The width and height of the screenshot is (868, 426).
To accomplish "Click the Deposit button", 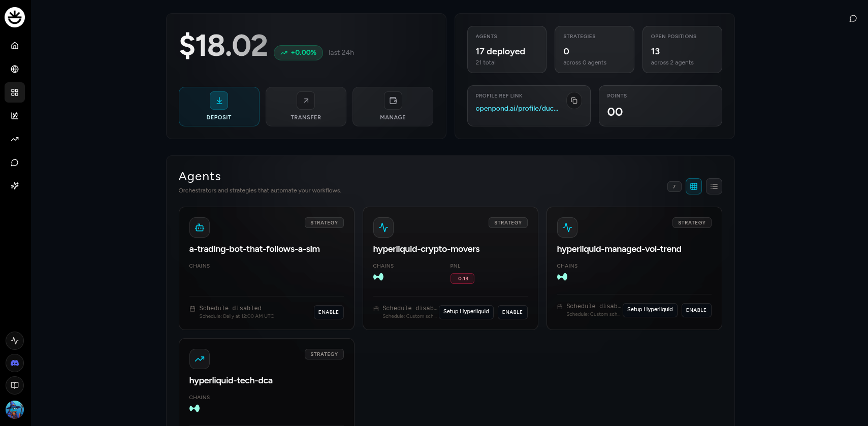I will click(x=219, y=107).
